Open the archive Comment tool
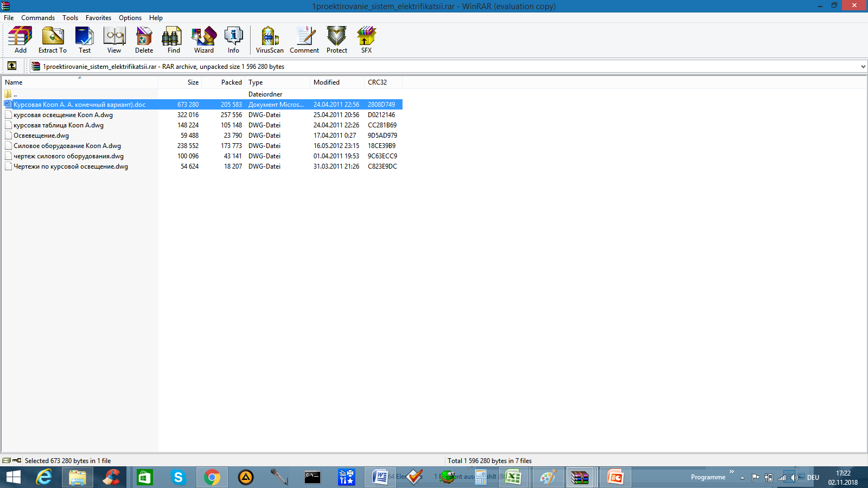Image resolution: width=868 pixels, height=488 pixels. [304, 40]
